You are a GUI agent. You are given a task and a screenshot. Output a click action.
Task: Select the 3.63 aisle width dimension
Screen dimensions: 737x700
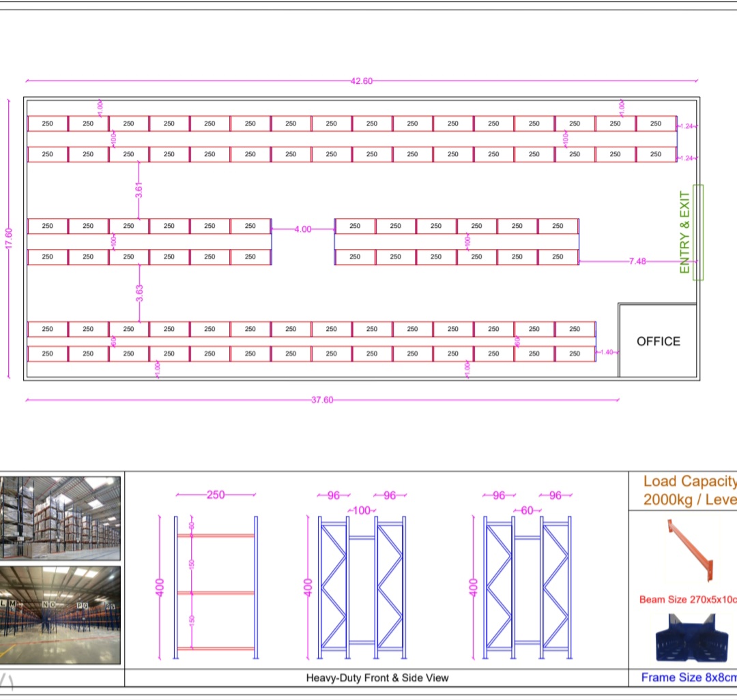point(139,293)
